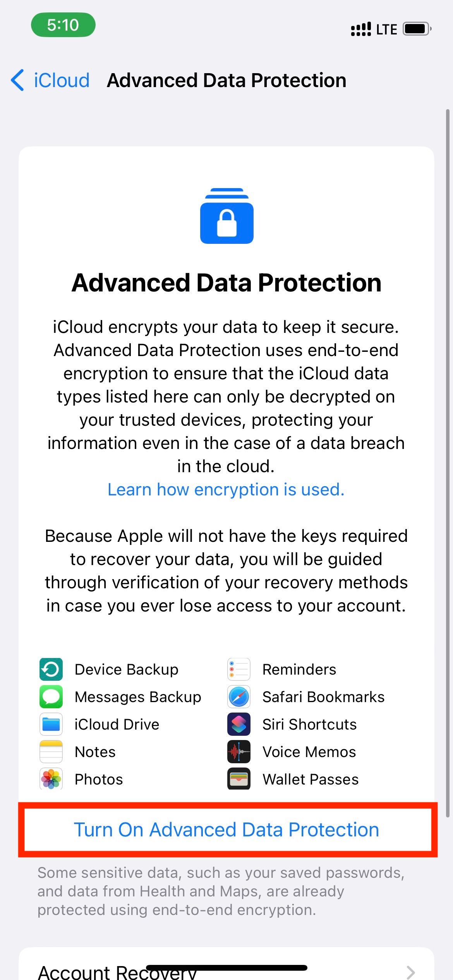Tap the Siri Shortcuts icon
Image resolution: width=453 pixels, height=980 pixels.
(x=239, y=724)
